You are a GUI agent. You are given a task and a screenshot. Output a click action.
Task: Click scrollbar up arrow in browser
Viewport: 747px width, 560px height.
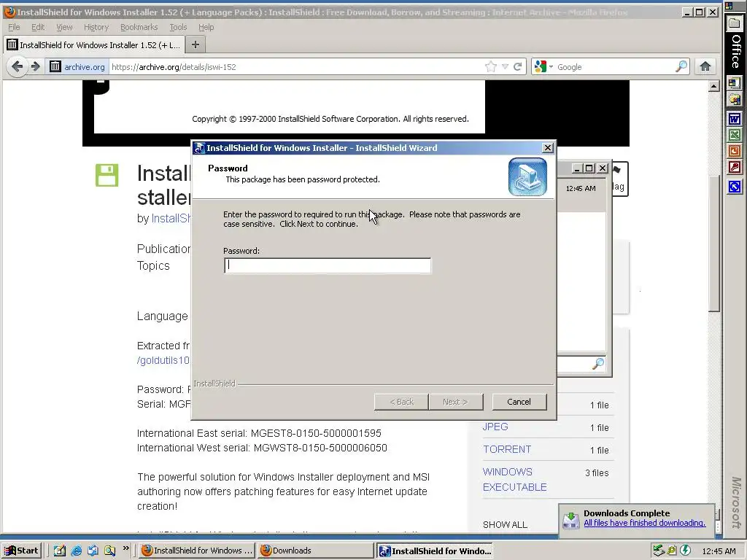pos(713,86)
